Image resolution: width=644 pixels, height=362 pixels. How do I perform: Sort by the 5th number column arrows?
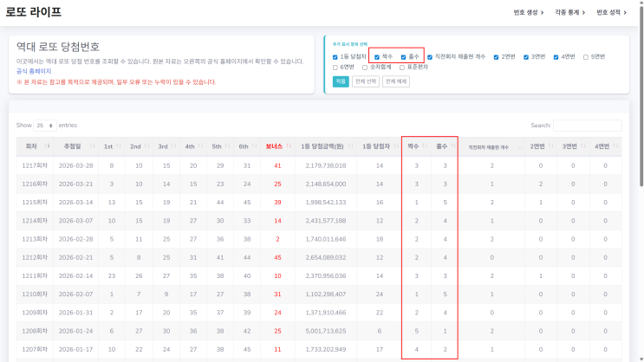point(228,146)
